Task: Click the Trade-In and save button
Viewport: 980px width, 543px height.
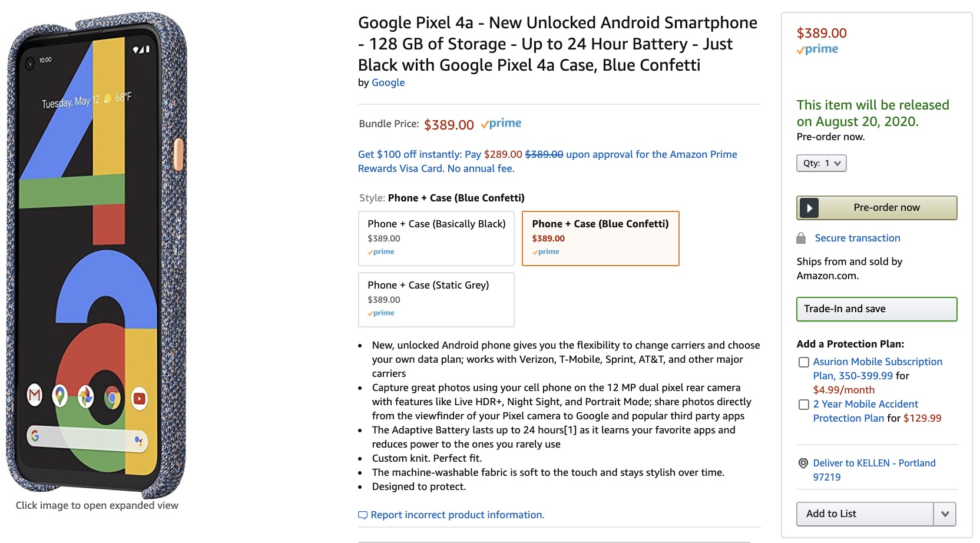Action: [876, 309]
